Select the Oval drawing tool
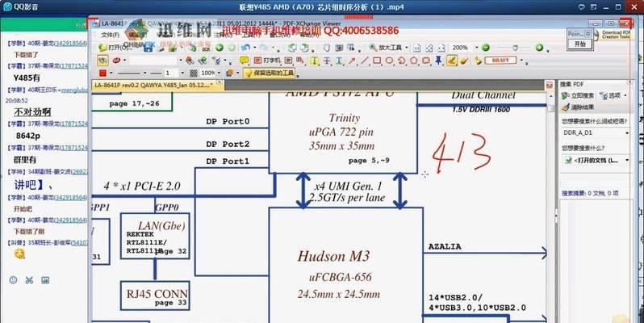 [389, 61]
